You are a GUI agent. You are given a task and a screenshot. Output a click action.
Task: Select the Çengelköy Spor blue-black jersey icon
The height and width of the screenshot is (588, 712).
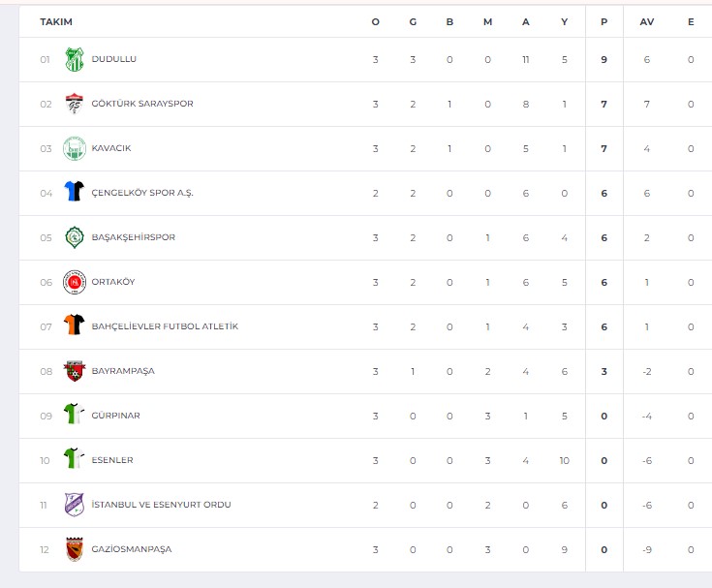tap(75, 191)
